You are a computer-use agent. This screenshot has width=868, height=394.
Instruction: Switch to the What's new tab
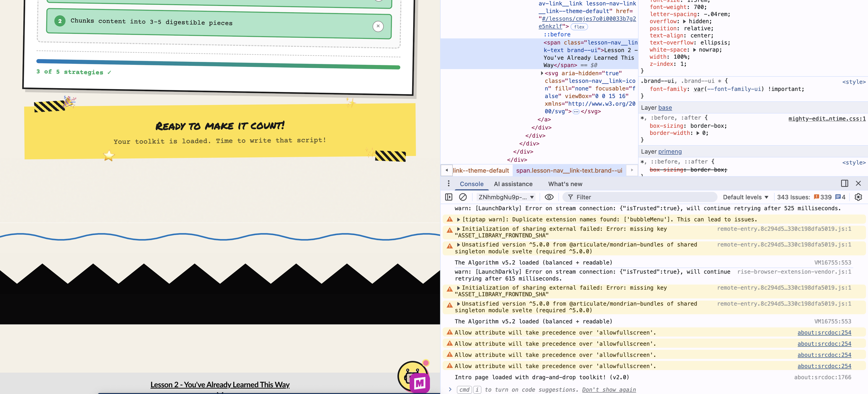click(565, 184)
